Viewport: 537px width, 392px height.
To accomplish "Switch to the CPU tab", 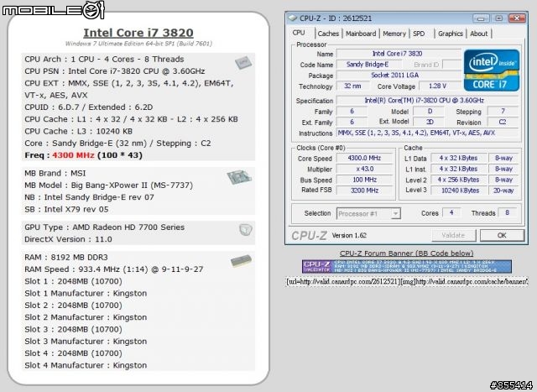I will pos(299,33).
